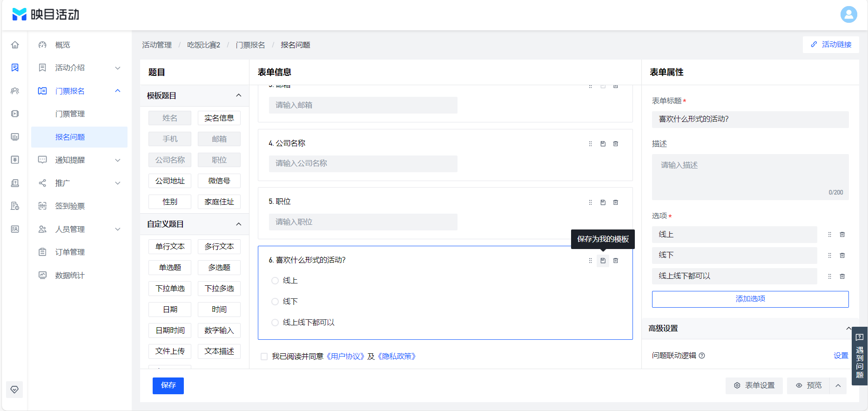This screenshot has width=868, height=411.
Task: Open 表单设置 button
Action: (754, 385)
